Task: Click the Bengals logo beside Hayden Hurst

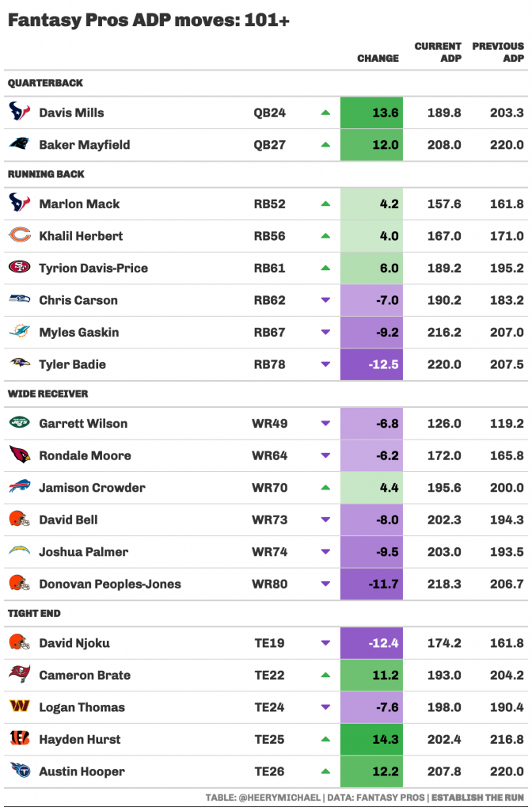Action: (x=20, y=739)
